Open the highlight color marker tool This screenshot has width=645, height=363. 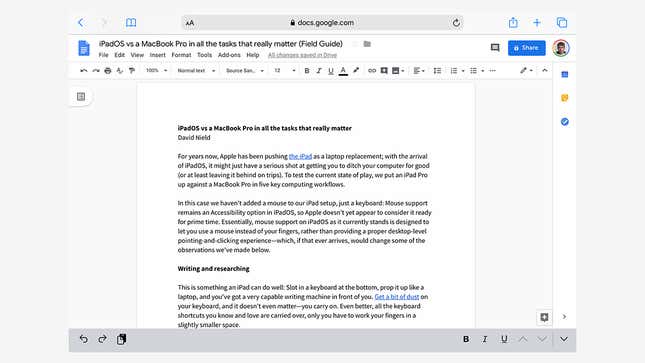point(356,71)
